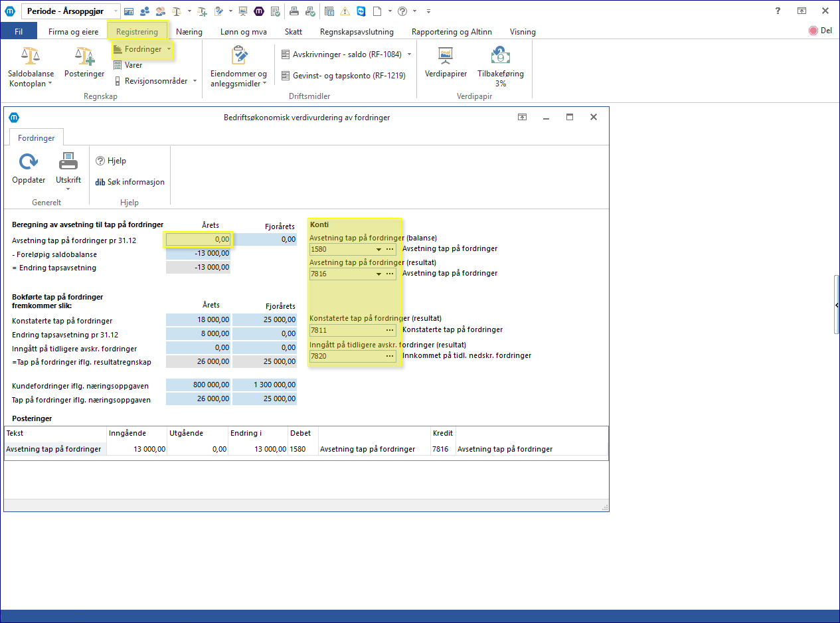
Task: Open the dropdown arrow of account 7816
Action: [379, 274]
